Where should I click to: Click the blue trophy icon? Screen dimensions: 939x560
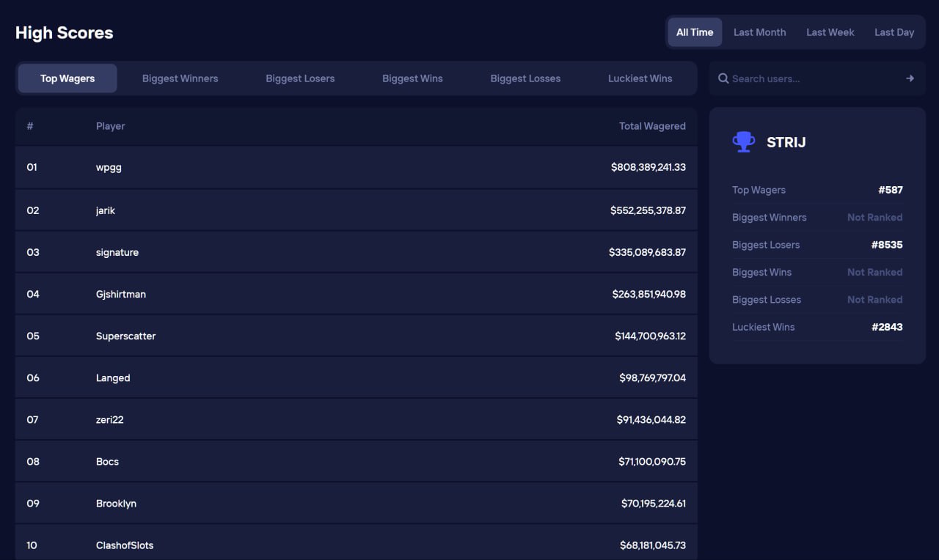click(x=743, y=142)
